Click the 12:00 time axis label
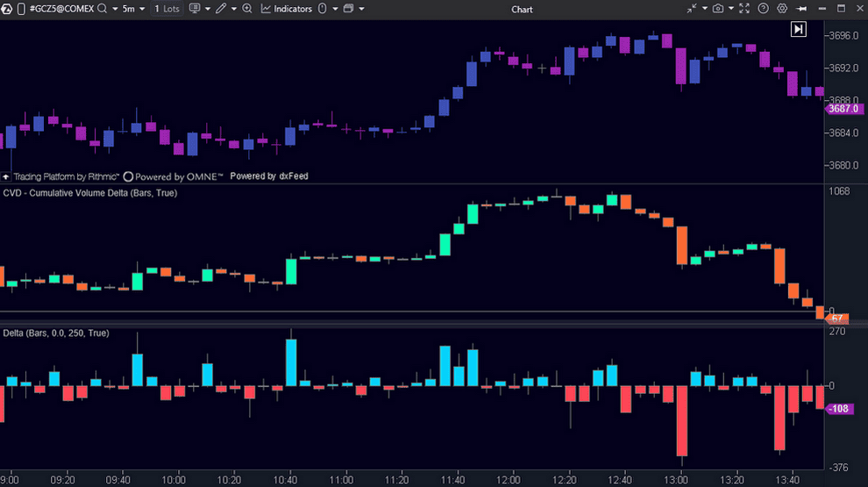Screen dimensions: 868x487 pyautogui.click(x=509, y=480)
